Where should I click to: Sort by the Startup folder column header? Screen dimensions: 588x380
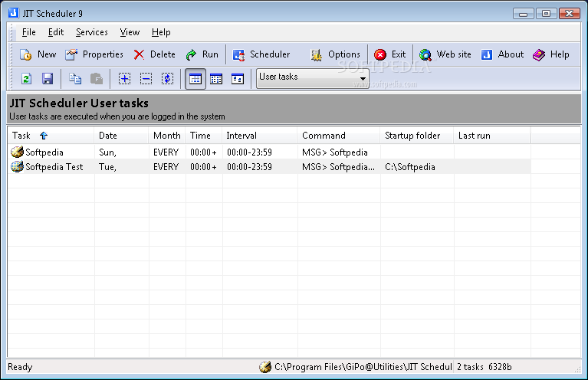[417, 136]
